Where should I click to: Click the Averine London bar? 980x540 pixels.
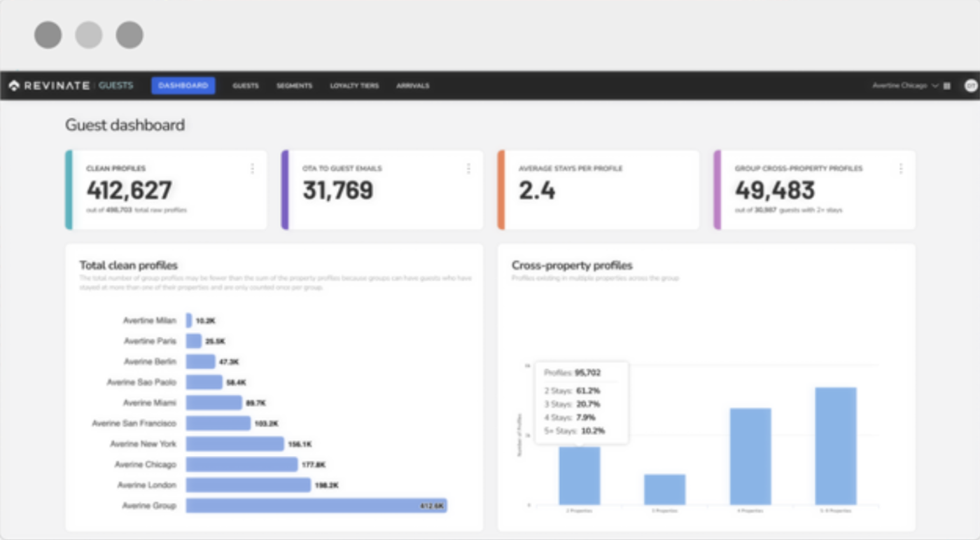pos(248,485)
